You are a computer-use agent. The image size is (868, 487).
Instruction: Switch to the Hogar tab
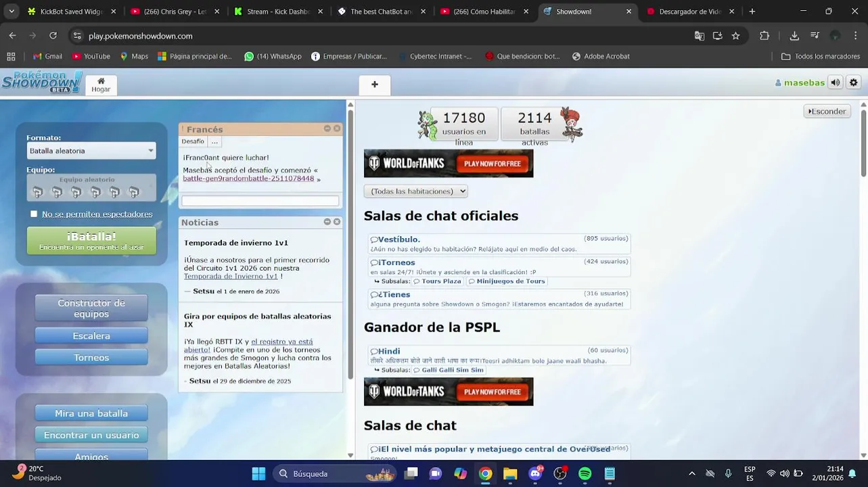pos(101,85)
